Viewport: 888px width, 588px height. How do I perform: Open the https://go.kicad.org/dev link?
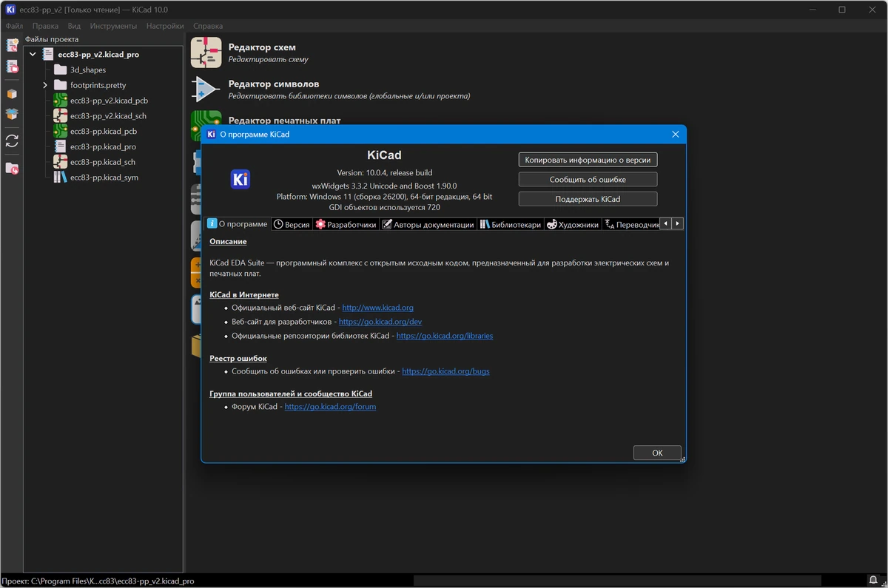pyautogui.click(x=380, y=322)
